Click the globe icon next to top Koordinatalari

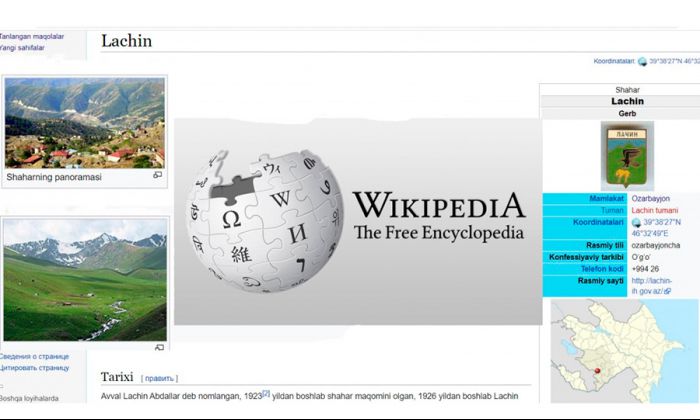[x=642, y=62]
